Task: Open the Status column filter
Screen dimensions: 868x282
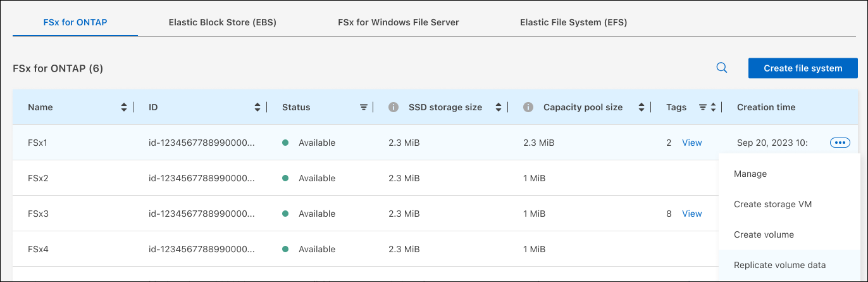Action: [364, 107]
